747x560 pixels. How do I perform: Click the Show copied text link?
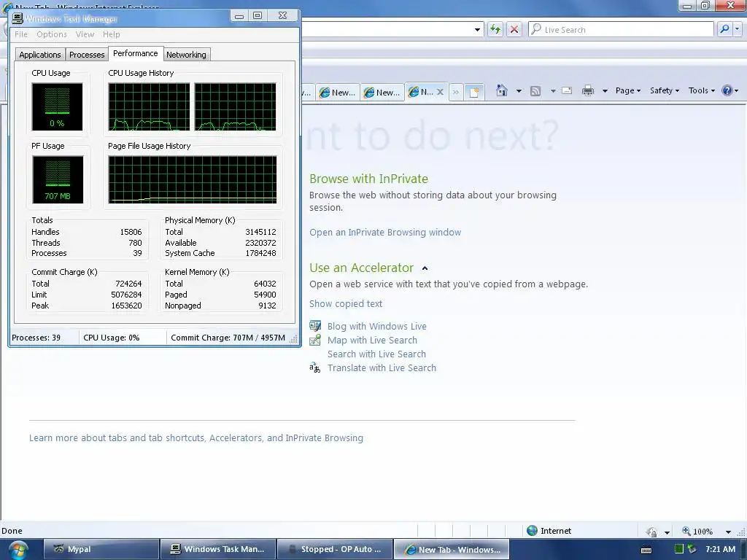tap(345, 304)
